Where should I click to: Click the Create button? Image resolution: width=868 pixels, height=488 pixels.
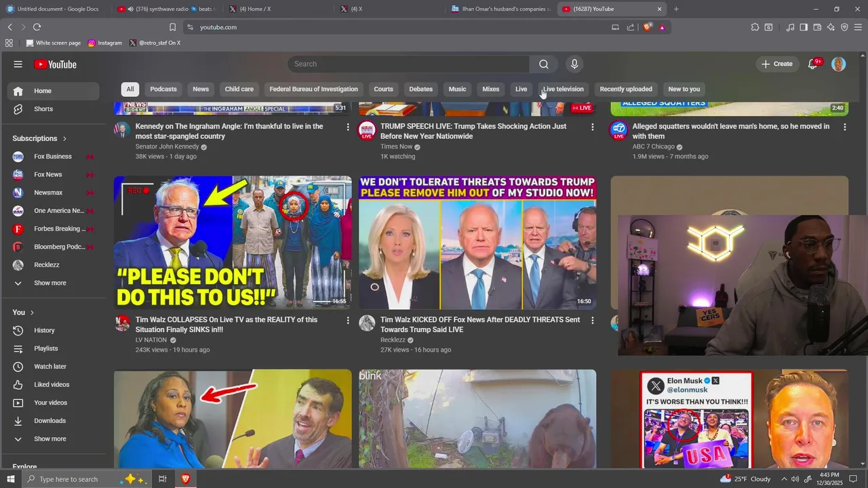(x=777, y=64)
